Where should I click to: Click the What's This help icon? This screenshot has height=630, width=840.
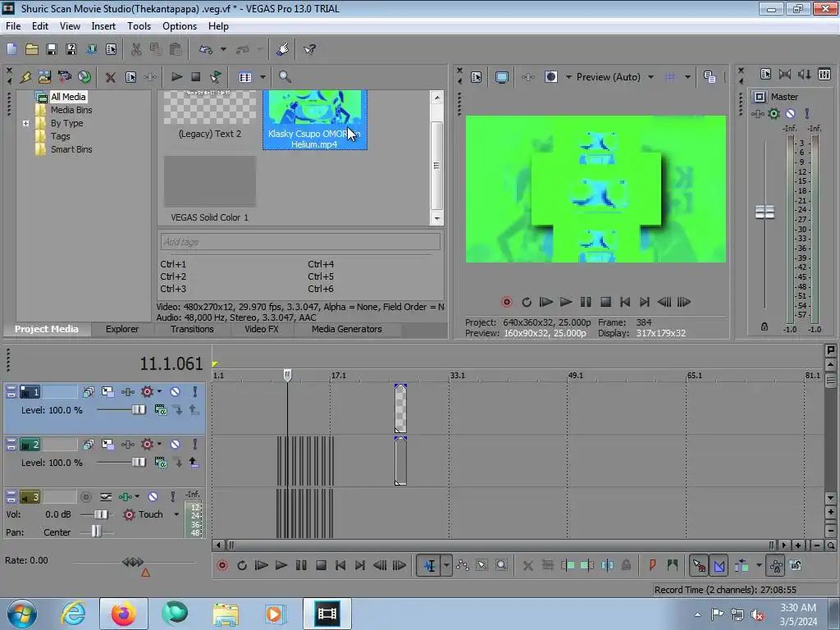tap(309, 49)
